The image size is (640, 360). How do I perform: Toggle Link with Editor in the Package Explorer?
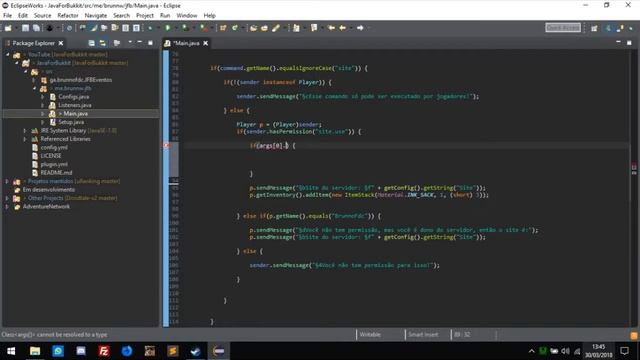coord(102,43)
